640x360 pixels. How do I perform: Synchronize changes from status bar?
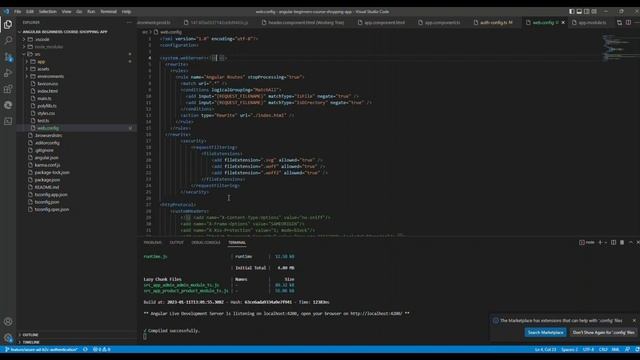(85, 349)
